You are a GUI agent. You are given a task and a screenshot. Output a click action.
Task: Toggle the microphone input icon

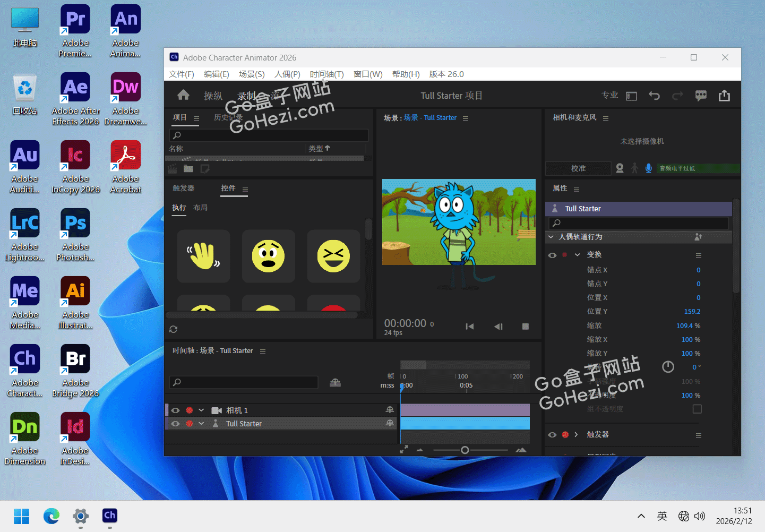pyautogui.click(x=648, y=168)
